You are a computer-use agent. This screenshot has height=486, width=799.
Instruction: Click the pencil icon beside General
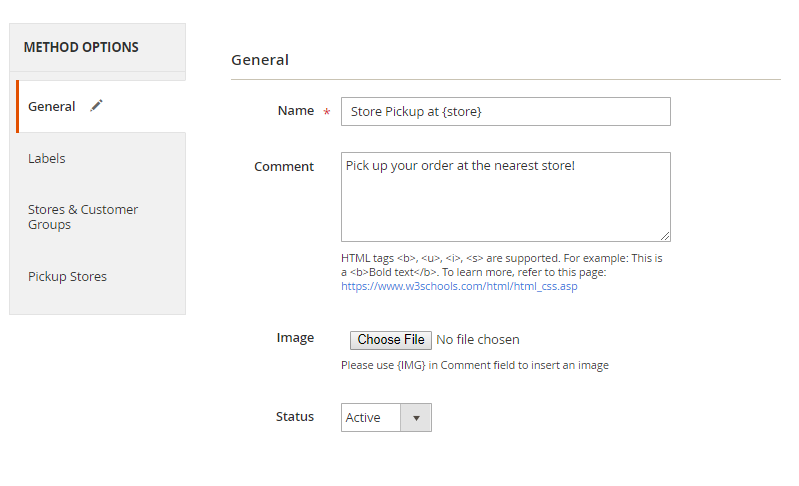click(96, 106)
